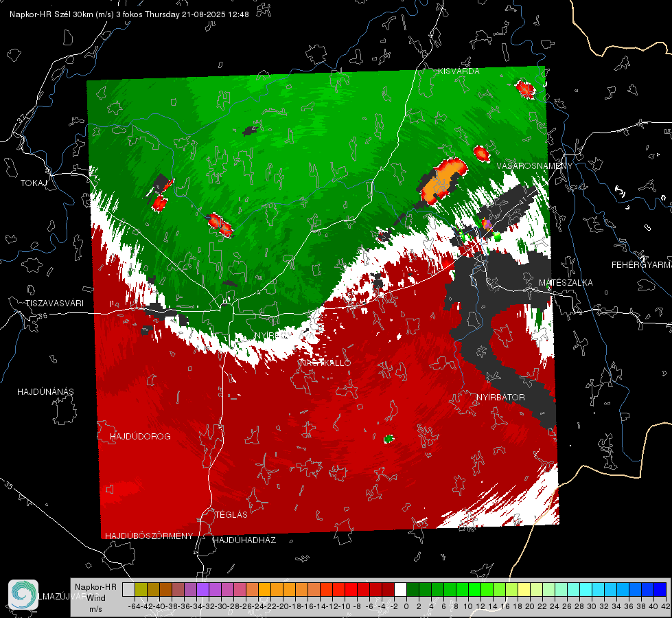The height and width of the screenshot is (618, 672).
Task: Select the HAJDÚHADHÁZ town label
Action: tap(244, 540)
